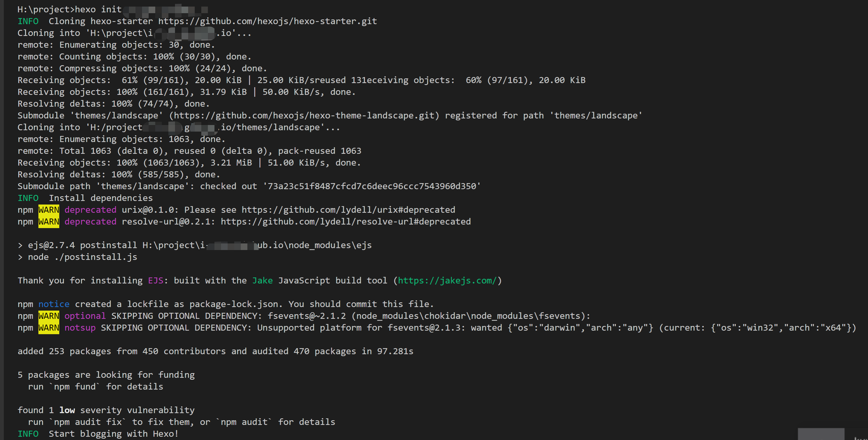868x440 pixels.
Task: Click the yellow WARN badge before urix
Action: [x=49, y=210]
